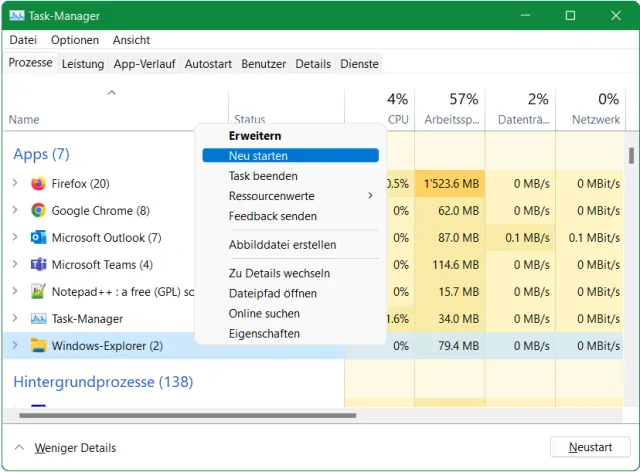Click the Firefox app icon

pos(39,184)
